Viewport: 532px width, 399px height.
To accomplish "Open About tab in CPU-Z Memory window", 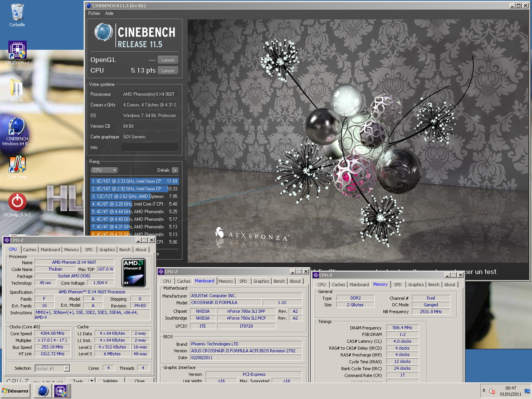I will point(450,285).
